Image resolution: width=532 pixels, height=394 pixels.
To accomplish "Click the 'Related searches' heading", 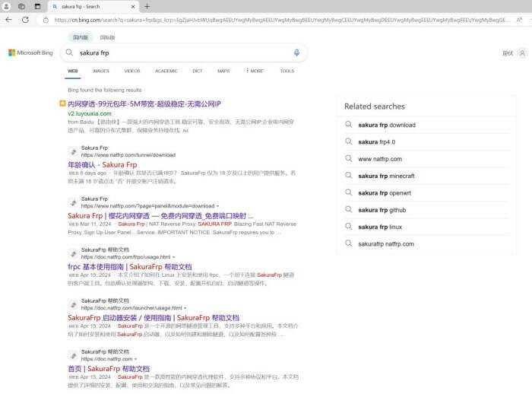I will click(x=375, y=106).
